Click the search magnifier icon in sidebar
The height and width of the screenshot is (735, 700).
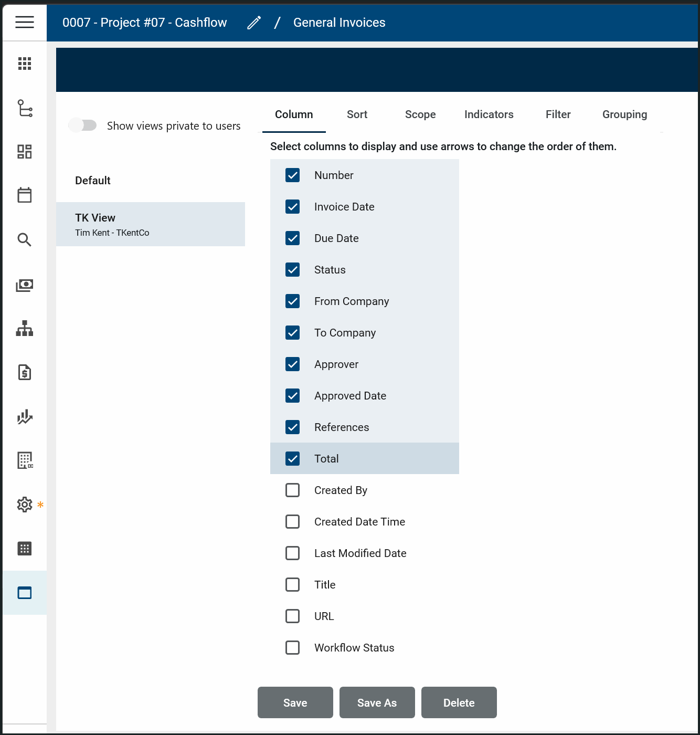[25, 240]
